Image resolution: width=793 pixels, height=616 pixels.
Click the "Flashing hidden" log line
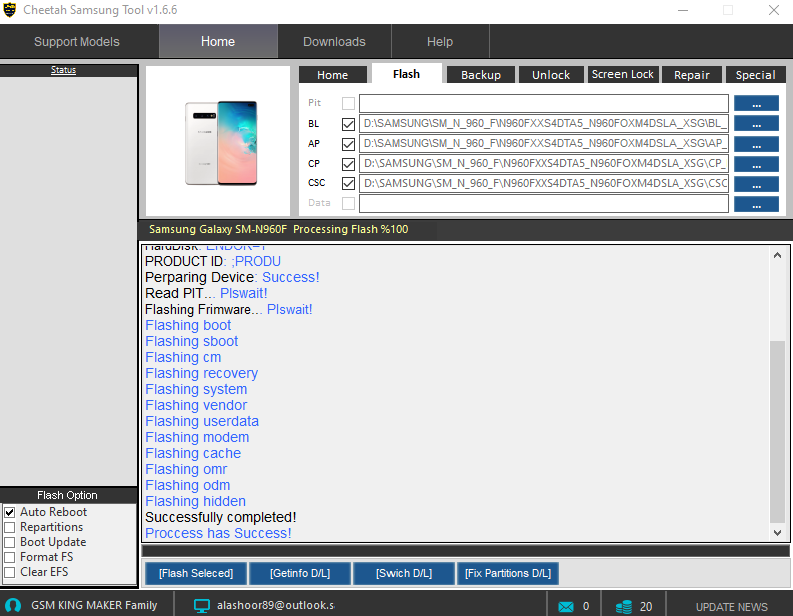[195, 501]
